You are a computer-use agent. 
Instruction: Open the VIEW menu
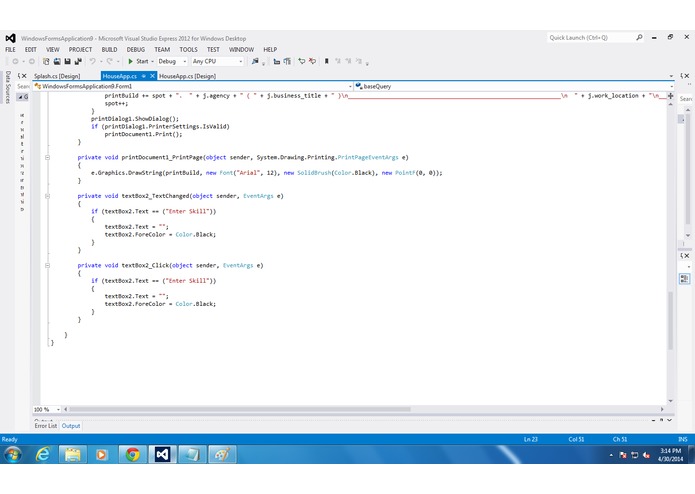(x=53, y=50)
